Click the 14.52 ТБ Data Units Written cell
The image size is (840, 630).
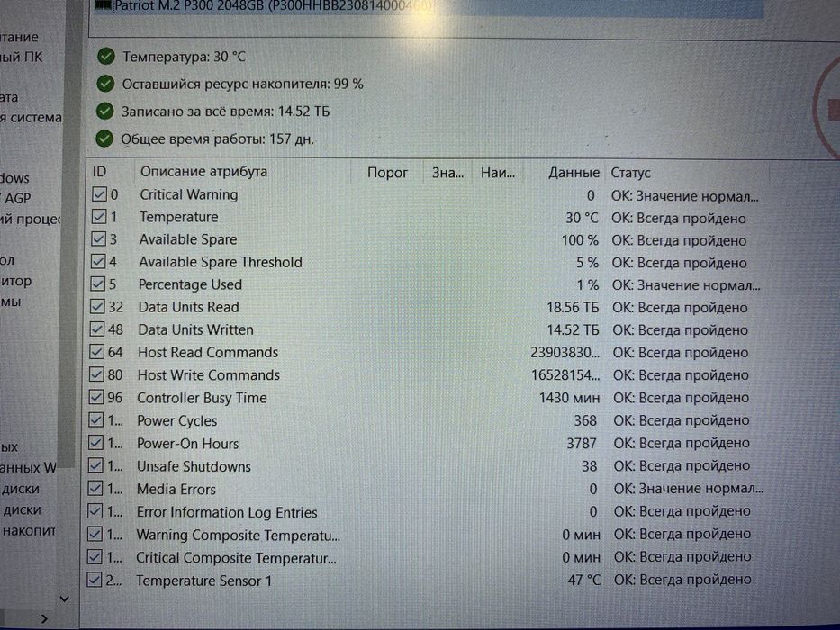[573, 330]
